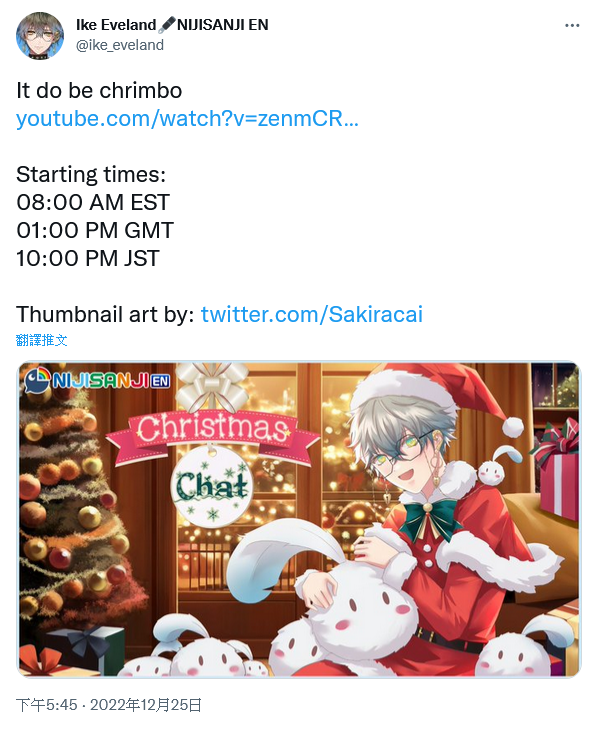Image resolution: width=598 pixels, height=729 pixels.
Task: Click the 2022年12月25日 date text
Action: [x=146, y=705]
